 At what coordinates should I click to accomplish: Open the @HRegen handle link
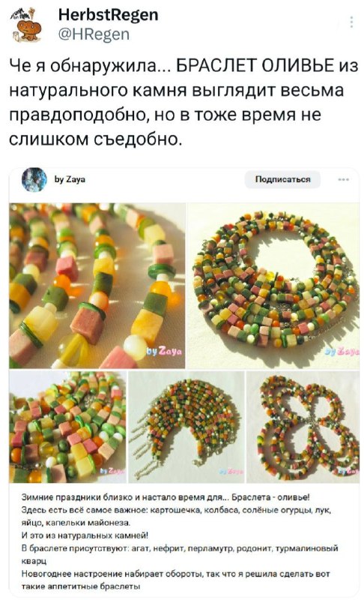[94, 34]
